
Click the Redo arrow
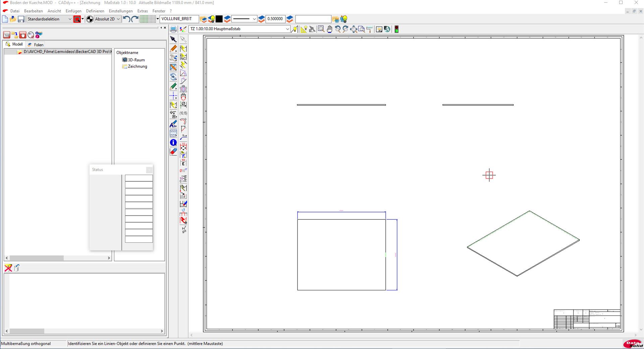[135, 19]
